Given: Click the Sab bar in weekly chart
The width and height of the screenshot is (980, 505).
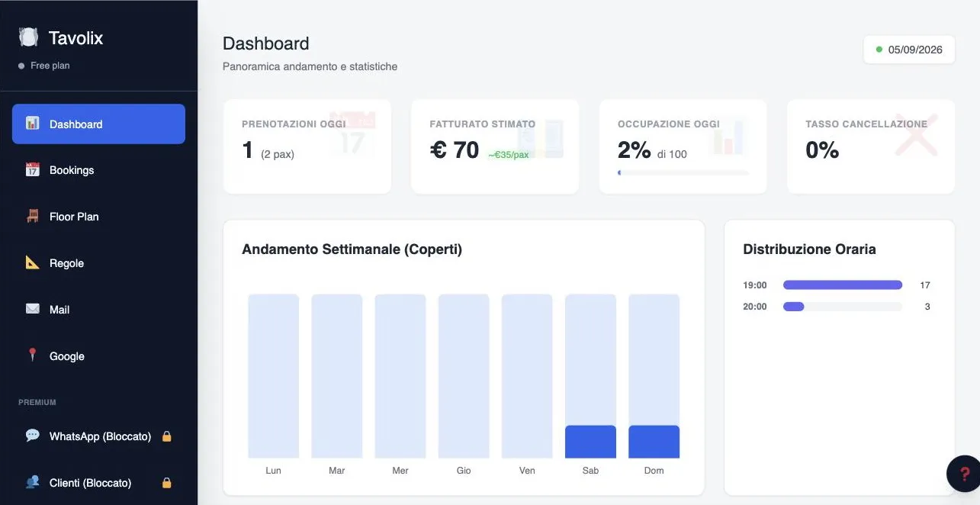Looking at the screenshot, I should point(590,376).
